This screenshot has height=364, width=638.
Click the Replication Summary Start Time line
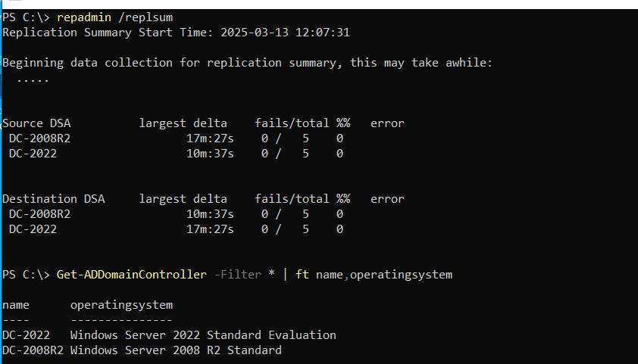[176, 33]
